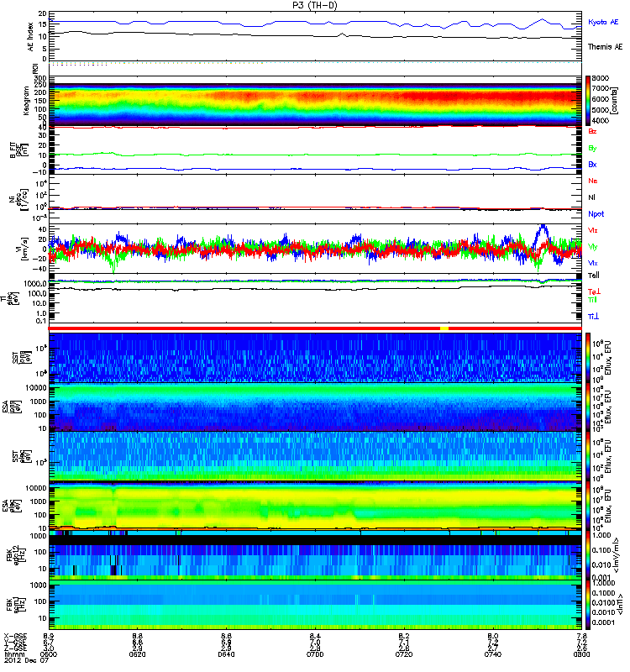Image resolution: width=630 pixels, height=672 pixels.
Task: Click the blue Bx legend label
Action: click(x=592, y=165)
